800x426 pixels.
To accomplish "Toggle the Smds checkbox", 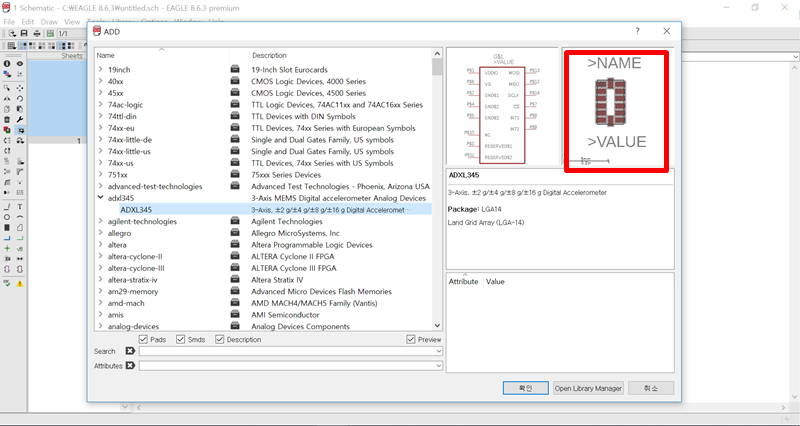I will click(x=181, y=339).
